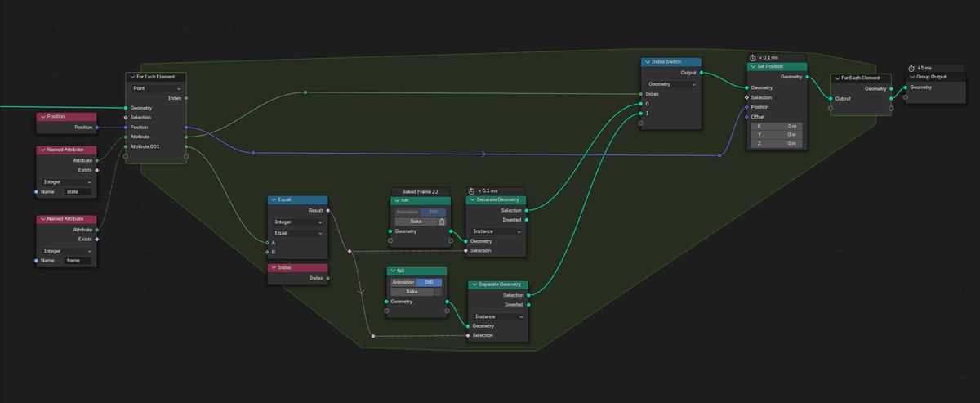
Task: Collapse the Named Attribute node named frame
Action: (43, 219)
